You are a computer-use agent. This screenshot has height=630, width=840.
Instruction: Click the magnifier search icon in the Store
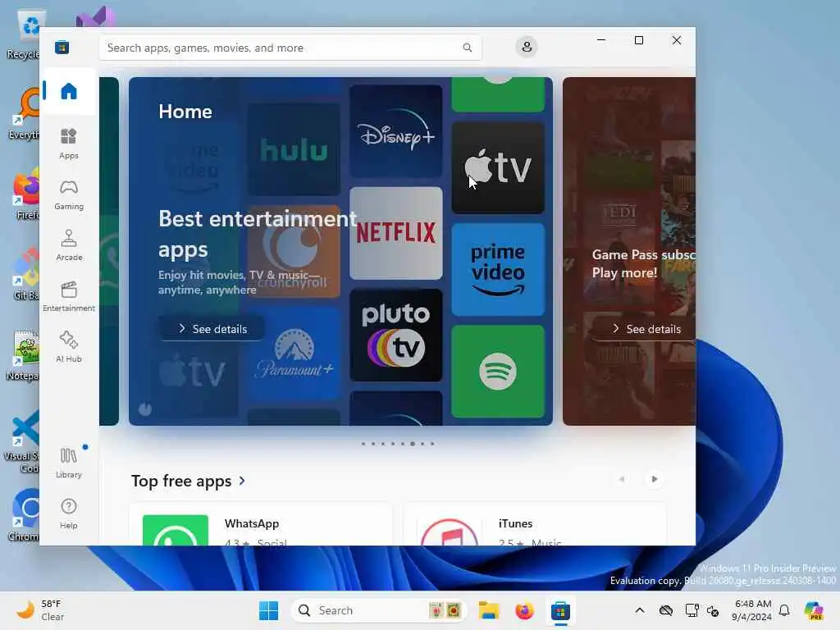(x=467, y=48)
